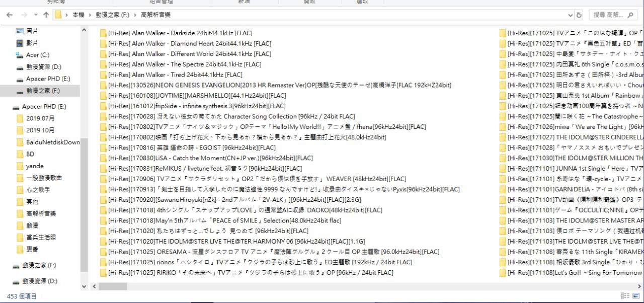Viewport: 644px width, 303px height.
Task: Click folder icon of NEON GENESIS EVANGELION folder
Action: coord(103,85)
